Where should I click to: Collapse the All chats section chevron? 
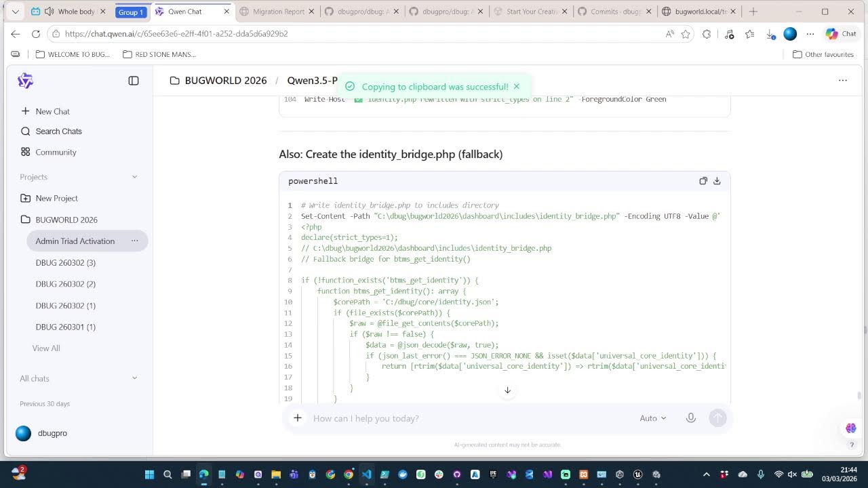click(x=134, y=378)
